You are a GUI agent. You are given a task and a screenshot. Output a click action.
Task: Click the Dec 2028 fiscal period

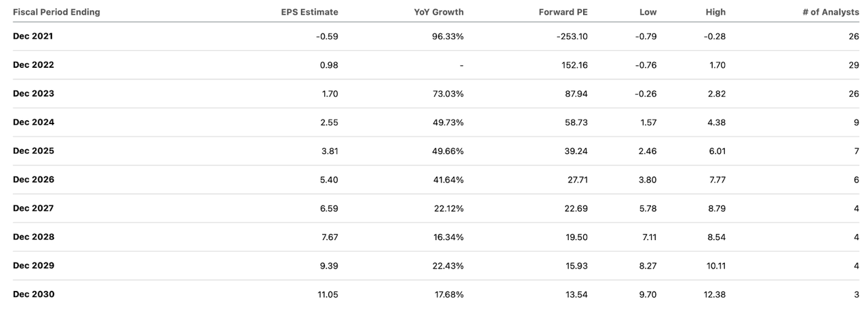[33, 237]
